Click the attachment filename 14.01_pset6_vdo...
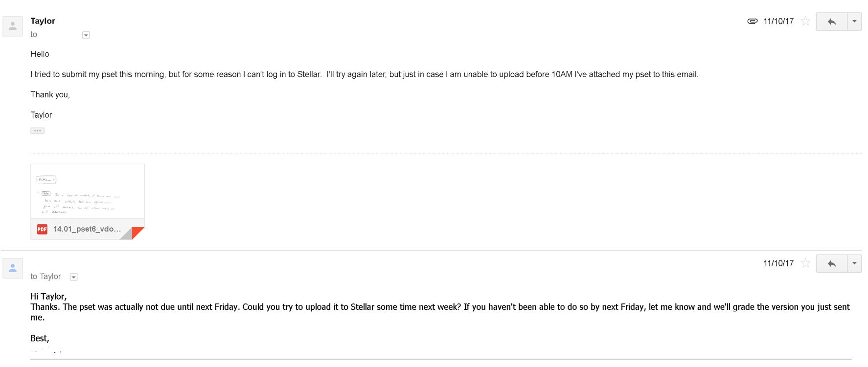Image resolution: width=868 pixels, height=367 pixels. 87,229
